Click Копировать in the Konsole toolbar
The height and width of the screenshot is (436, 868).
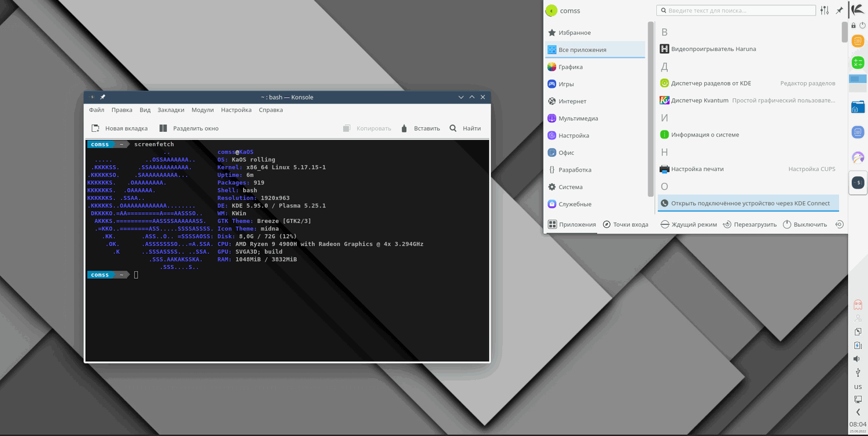tap(367, 128)
